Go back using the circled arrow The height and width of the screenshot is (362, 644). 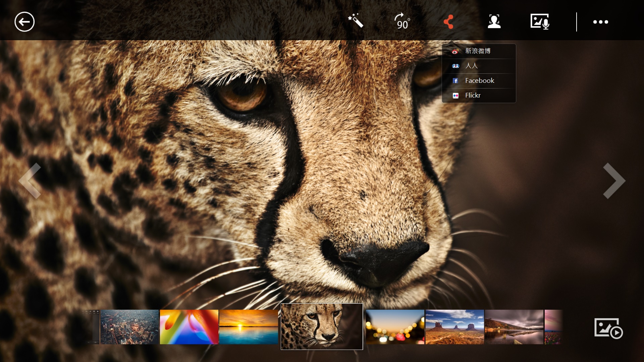pos(24,22)
